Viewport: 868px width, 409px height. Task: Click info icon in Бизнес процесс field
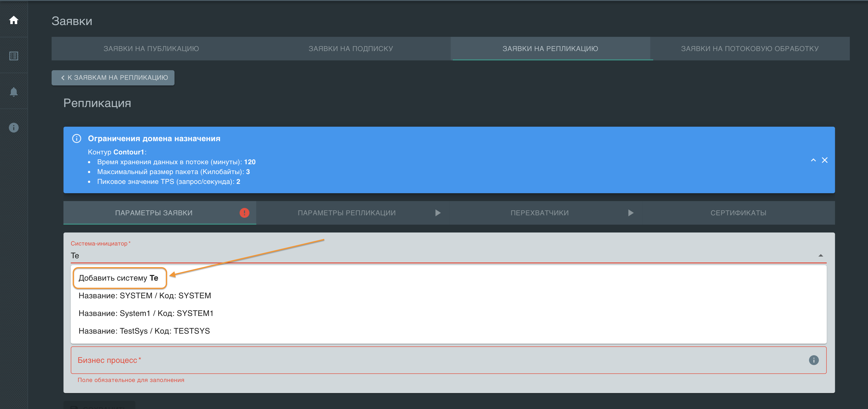813,360
